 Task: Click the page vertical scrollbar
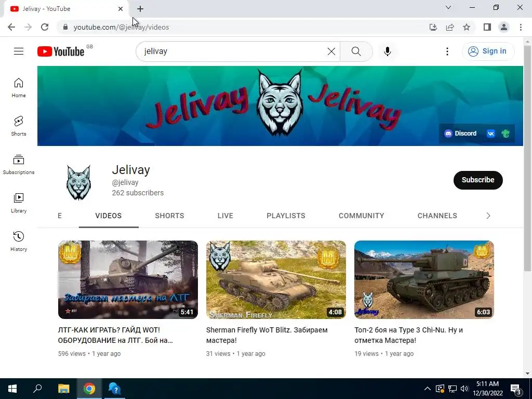(x=527, y=159)
